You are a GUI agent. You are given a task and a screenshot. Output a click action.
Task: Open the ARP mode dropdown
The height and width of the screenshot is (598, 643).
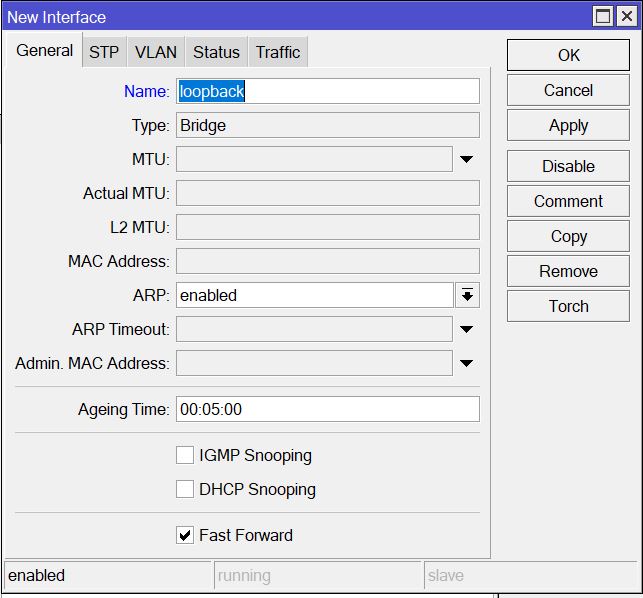[467, 295]
